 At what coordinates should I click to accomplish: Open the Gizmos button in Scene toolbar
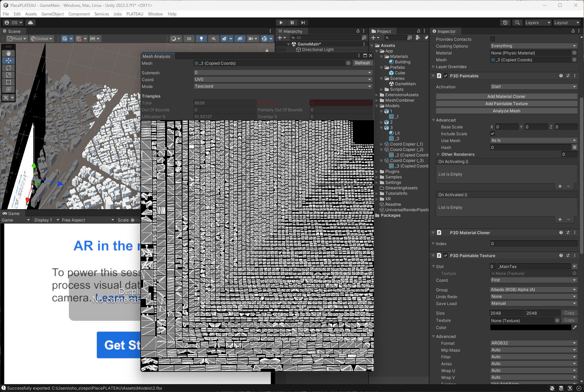[x=264, y=39]
